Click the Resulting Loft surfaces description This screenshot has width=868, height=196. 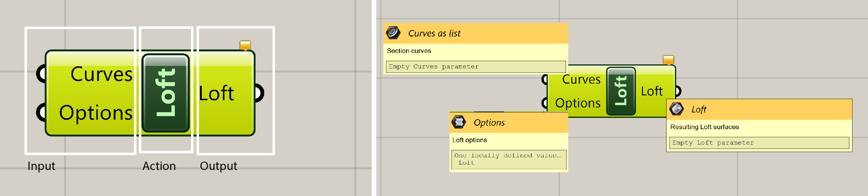click(704, 127)
